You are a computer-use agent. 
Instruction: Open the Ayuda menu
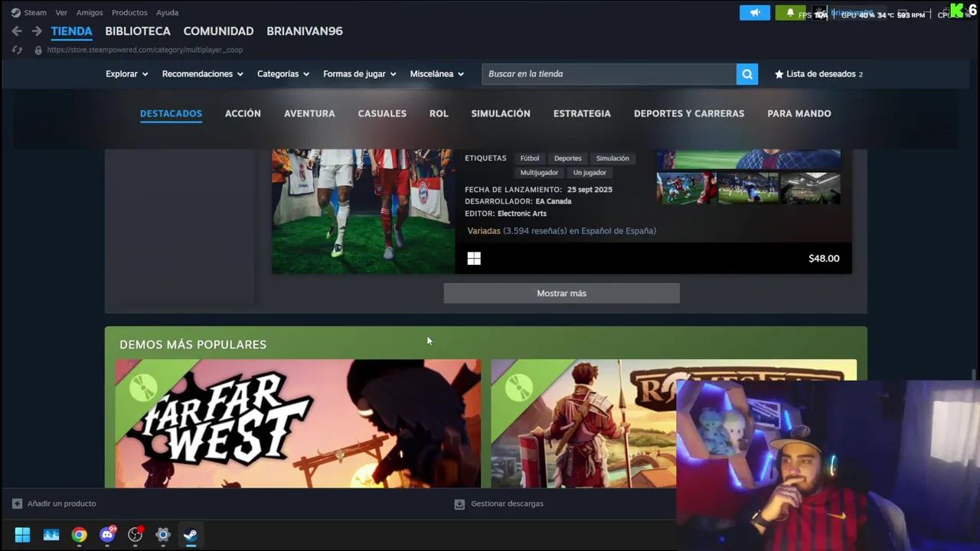(167, 12)
